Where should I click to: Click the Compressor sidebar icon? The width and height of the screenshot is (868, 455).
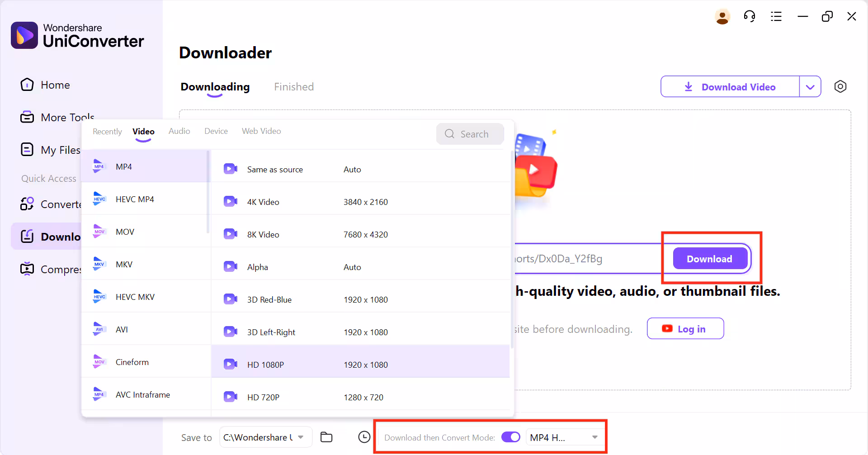pos(27,269)
